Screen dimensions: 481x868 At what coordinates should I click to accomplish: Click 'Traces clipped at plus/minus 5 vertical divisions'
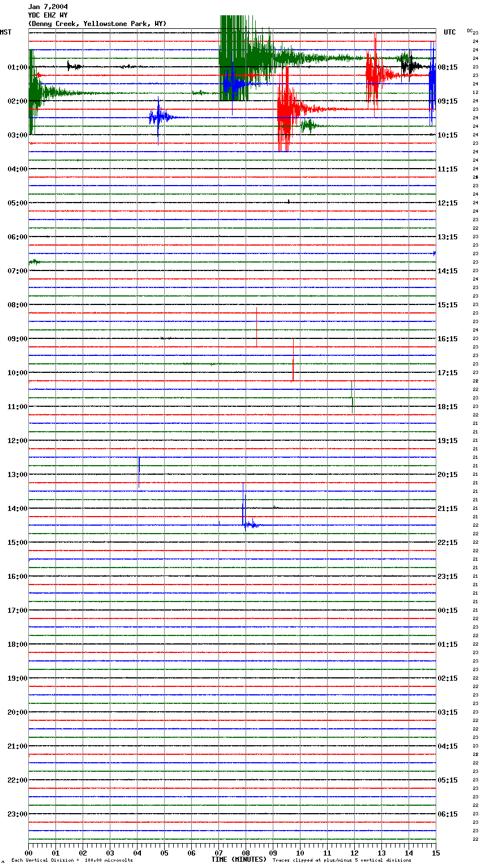point(342,861)
